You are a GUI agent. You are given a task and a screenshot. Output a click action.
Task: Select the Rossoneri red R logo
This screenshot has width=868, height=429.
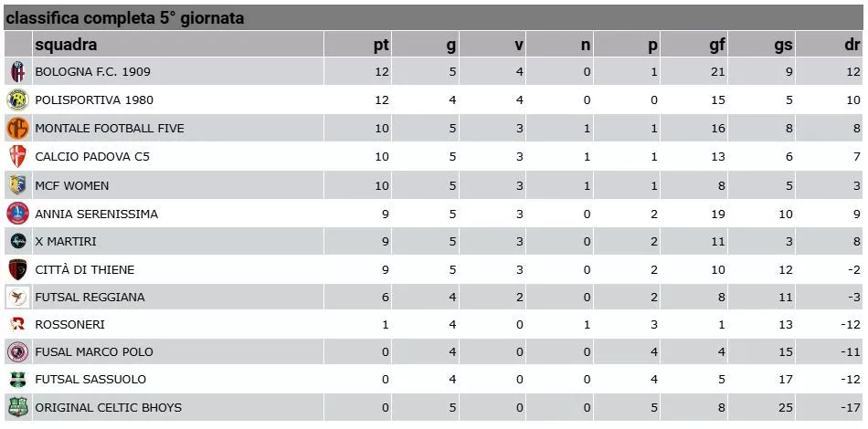pos(17,324)
